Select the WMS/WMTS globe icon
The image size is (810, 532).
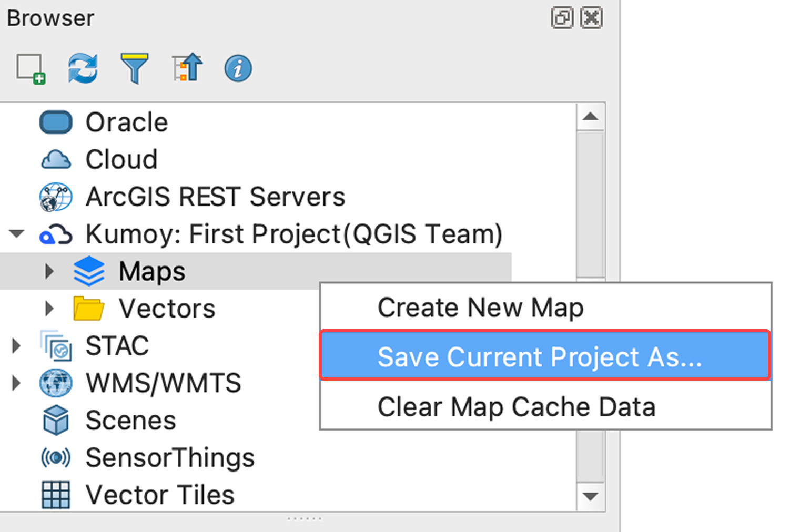pos(55,383)
